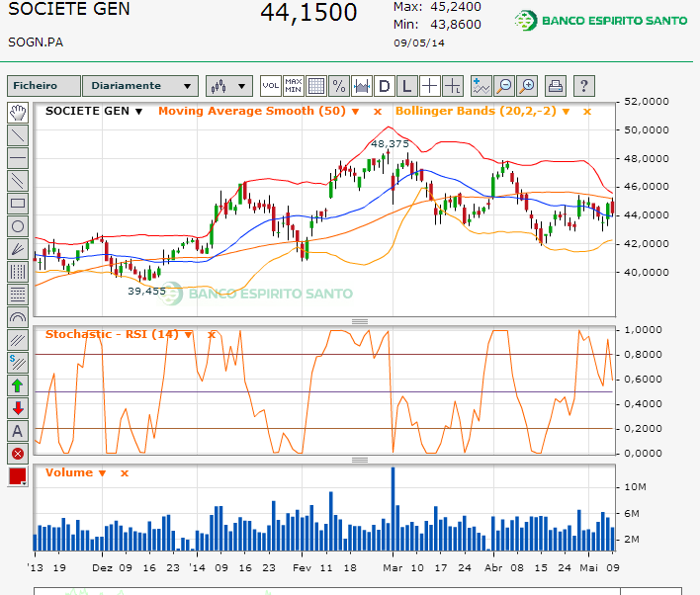Open Bollinger Bands (20,2,-2) settings arrow

566,112
